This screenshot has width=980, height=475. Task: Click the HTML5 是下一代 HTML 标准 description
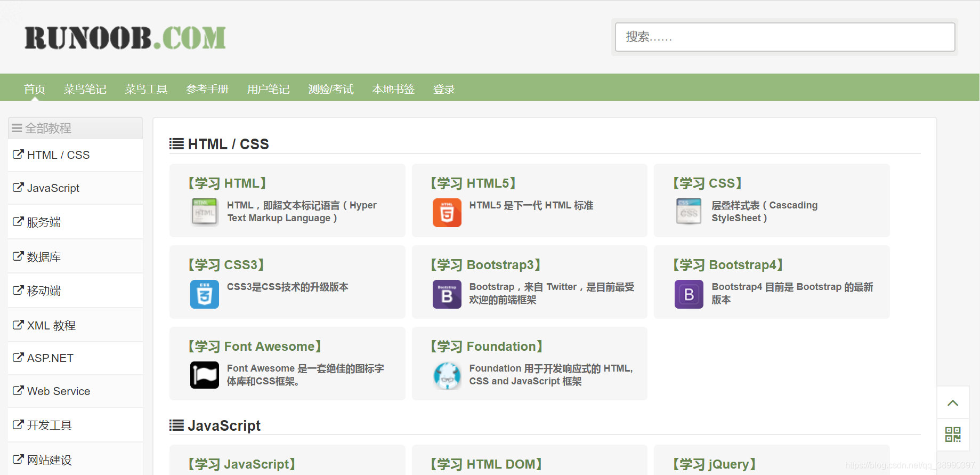point(531,205)
